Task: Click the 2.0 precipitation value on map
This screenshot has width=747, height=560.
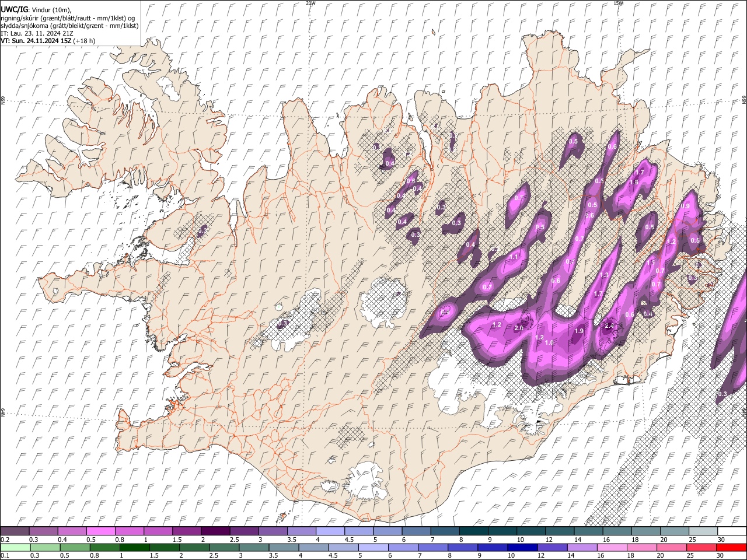Action: [x=519, y=328]
